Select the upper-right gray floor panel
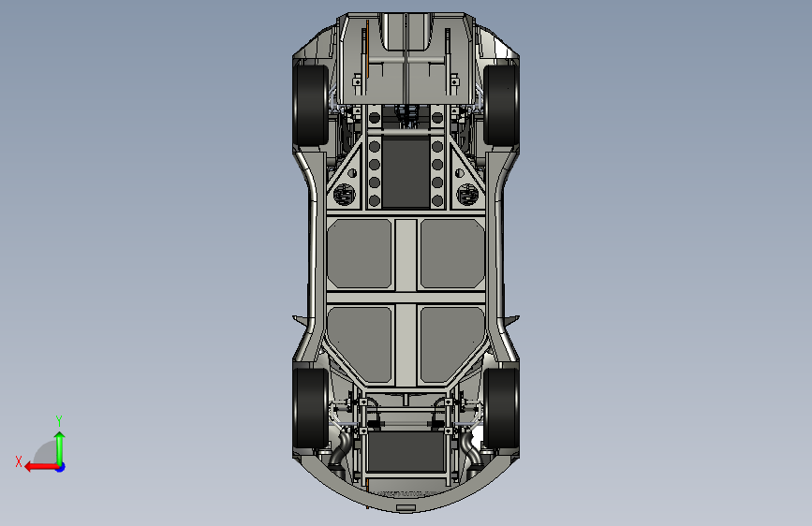Viewport: 812px width, 526px height. pos(452,254)
